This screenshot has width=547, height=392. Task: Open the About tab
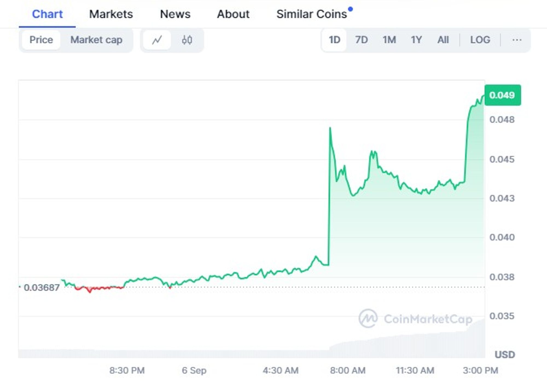(x=233, y=14)
